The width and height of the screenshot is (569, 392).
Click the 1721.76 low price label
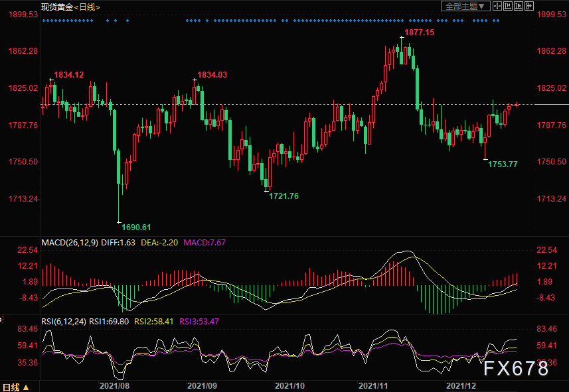pos(284,196)
